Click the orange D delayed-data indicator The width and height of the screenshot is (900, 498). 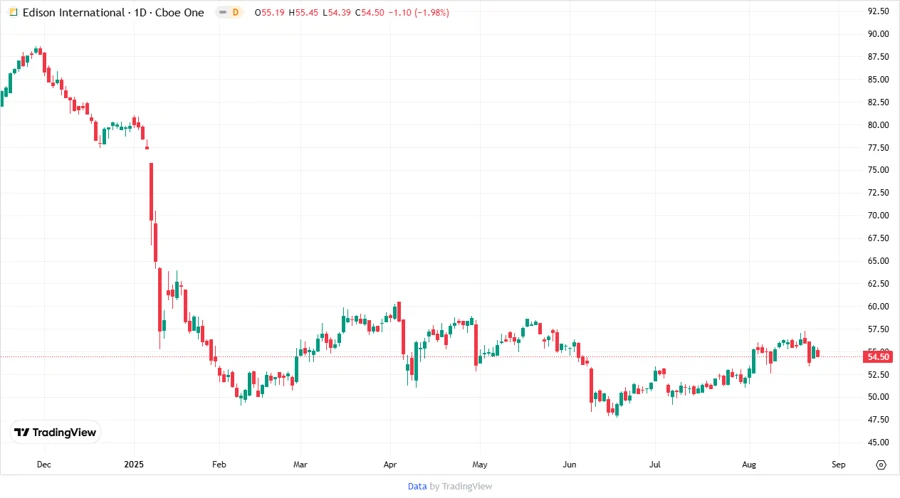click(x=235, y=12)
